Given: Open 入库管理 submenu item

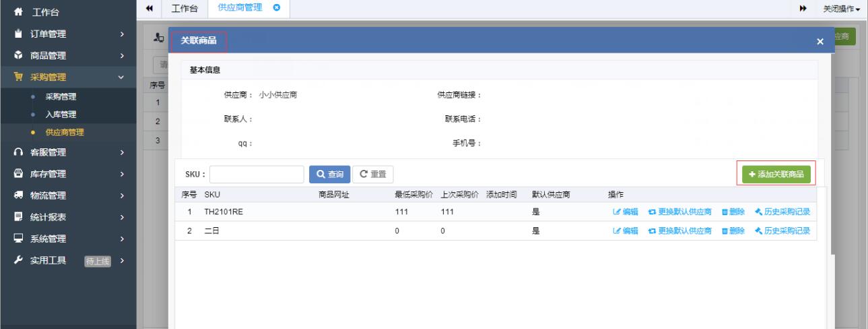Looking at the screenshot, I should coord(61,113).
